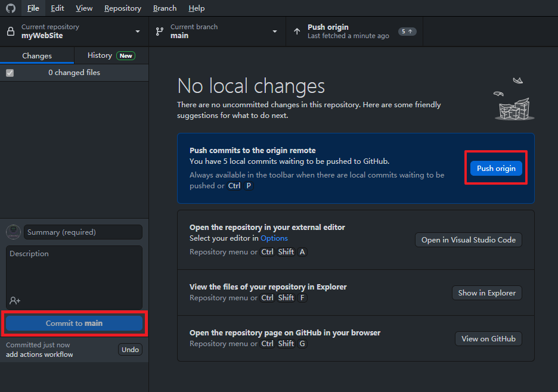Open the Repository menu
The image size is (558, 392).
click(122, 8)
